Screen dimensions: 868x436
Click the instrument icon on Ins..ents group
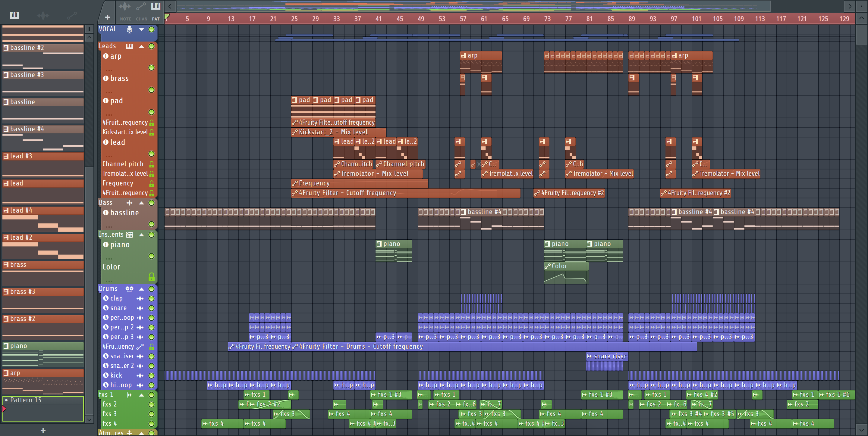pyautogui.click(x=129, y=235)
